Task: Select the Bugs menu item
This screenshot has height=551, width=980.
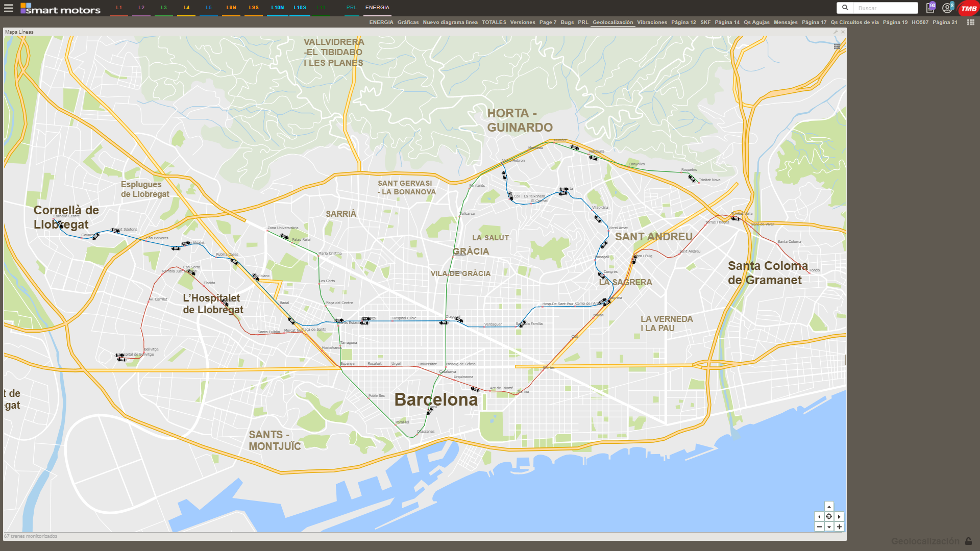Action: point(567,22)
